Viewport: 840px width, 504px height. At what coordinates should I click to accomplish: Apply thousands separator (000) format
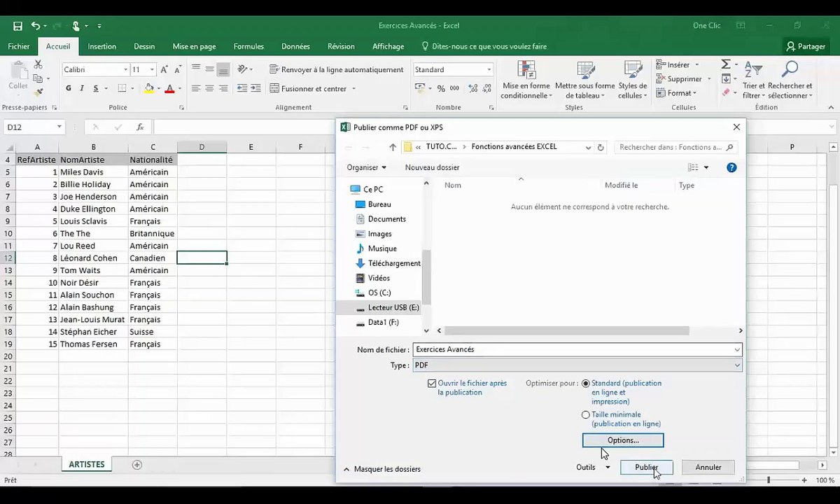click(x=454, y=89)
